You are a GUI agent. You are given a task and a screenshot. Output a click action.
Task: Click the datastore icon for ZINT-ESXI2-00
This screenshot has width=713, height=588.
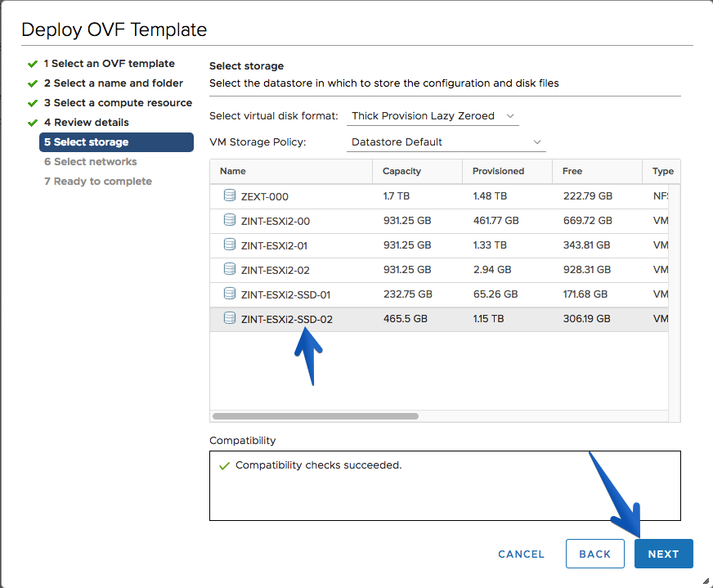230,220
